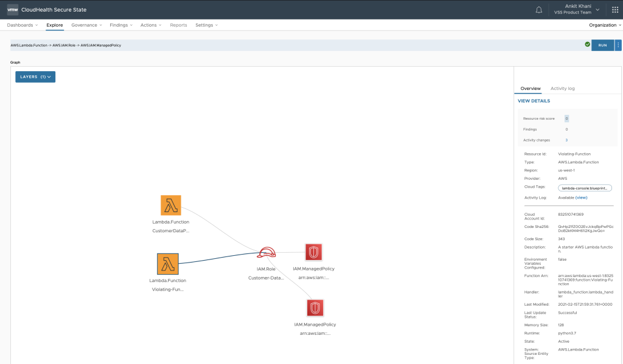Screen dimensions: 623x364
Task: Open the Reports page
Action: 178,25
